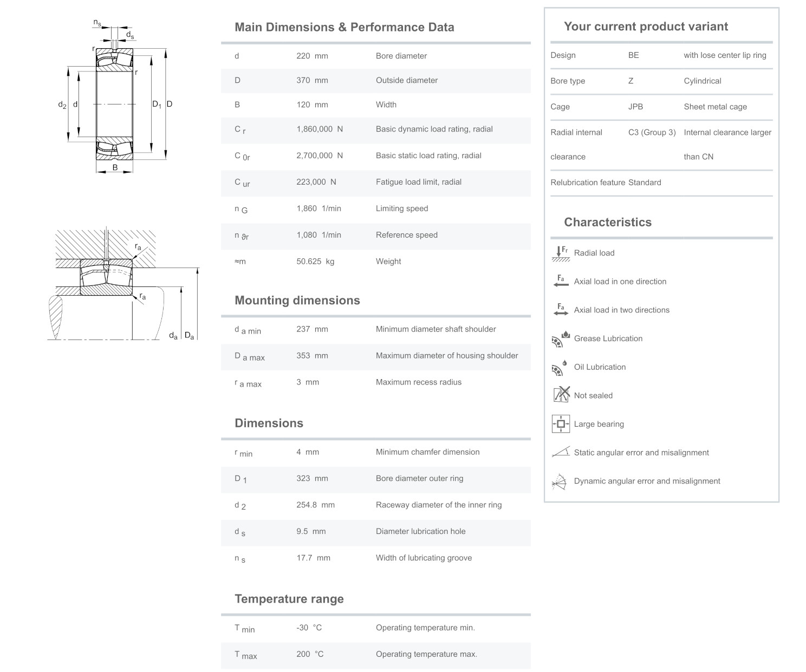Click the Axial load in one direction icon
This screenshot has width=806, height=672.
560,282
